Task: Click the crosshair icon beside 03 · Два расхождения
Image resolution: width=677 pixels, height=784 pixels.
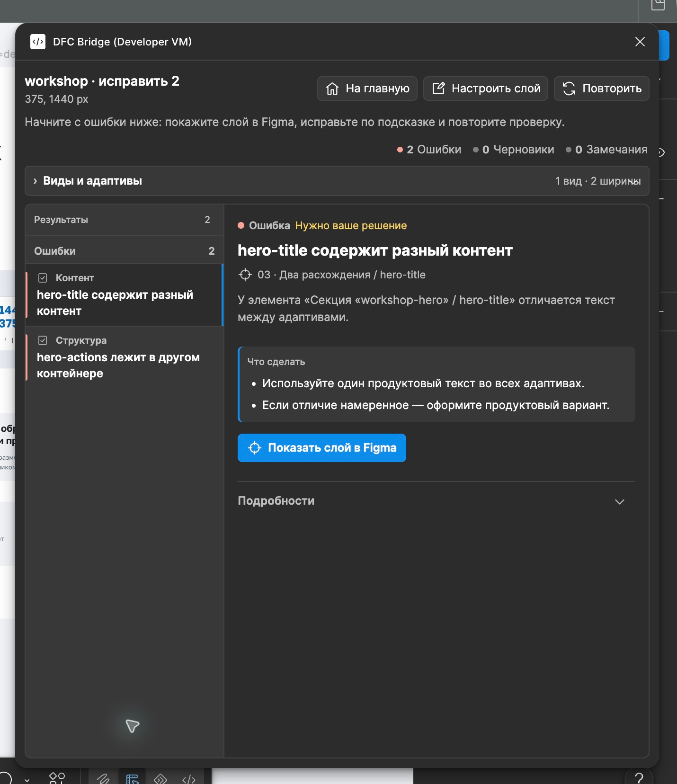Action: (245, 275)
